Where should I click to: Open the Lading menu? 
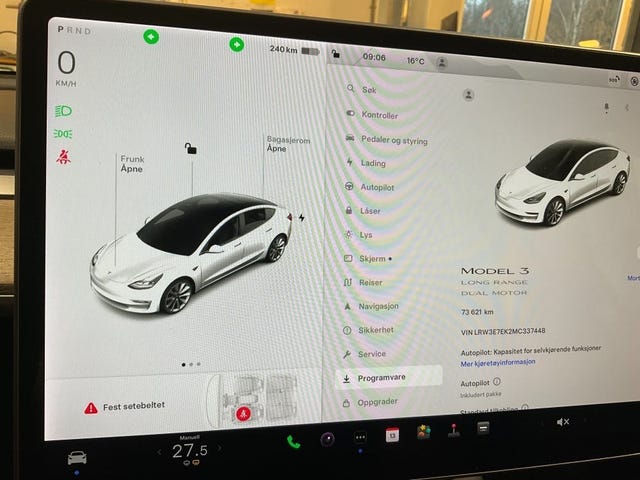pyautogui.click(x=366, y=163)
